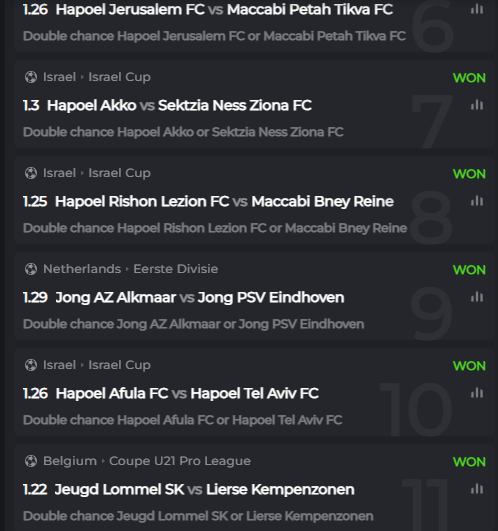
Task: Click Coupe U21 Pro League breadcrumb
Action: (x=180, y=461)
